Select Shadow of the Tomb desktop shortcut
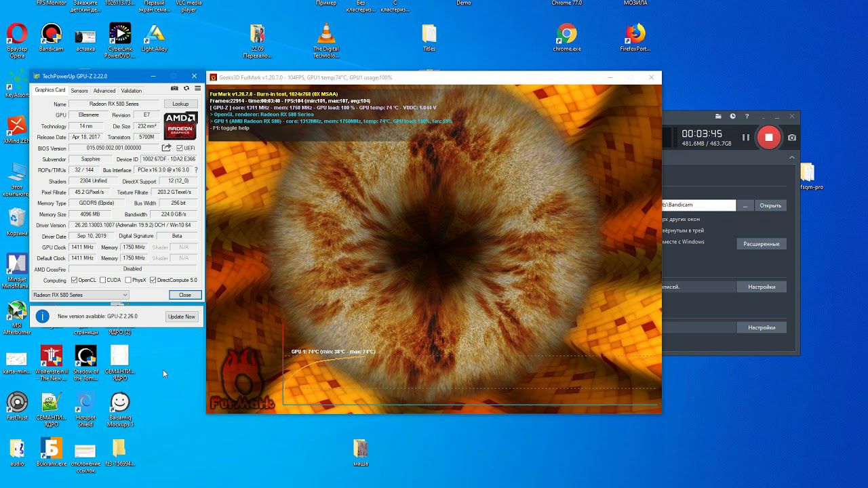The width and height of the screenshot is (868, 488). click(85, 363)
